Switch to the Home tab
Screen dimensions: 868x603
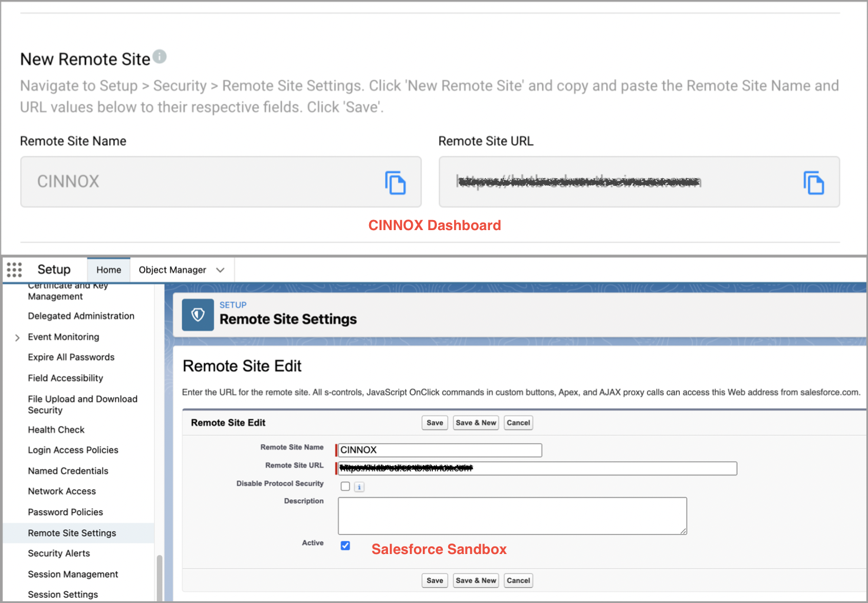click(x=108, y=270)
